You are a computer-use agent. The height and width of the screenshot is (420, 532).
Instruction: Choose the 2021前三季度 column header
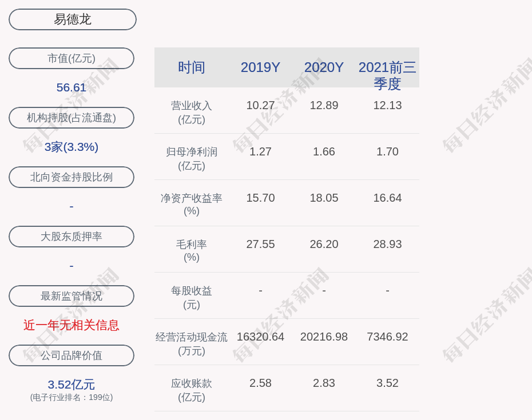(x=387, y=75)
